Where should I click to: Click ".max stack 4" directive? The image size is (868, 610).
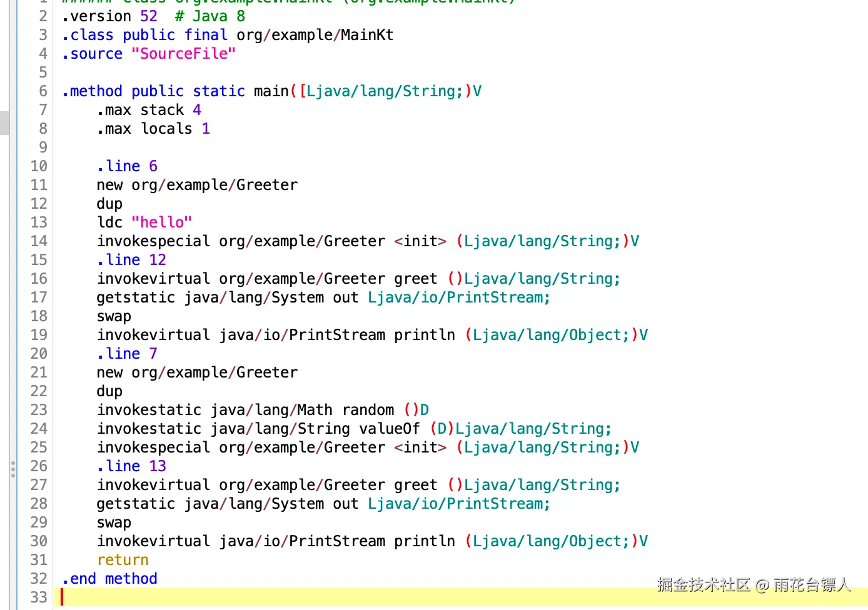tap(149, 110)
